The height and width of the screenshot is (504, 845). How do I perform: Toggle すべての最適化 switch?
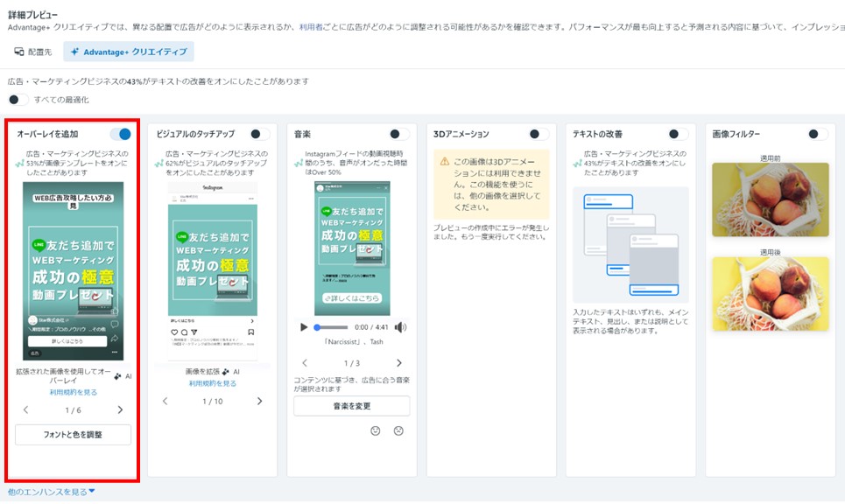click(x=18, y=100)
